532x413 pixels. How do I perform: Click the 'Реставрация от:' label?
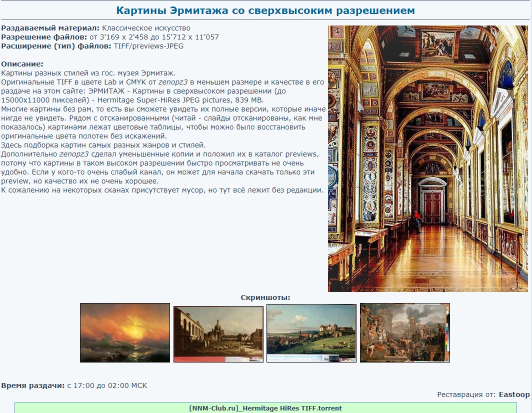click(466, 394)
